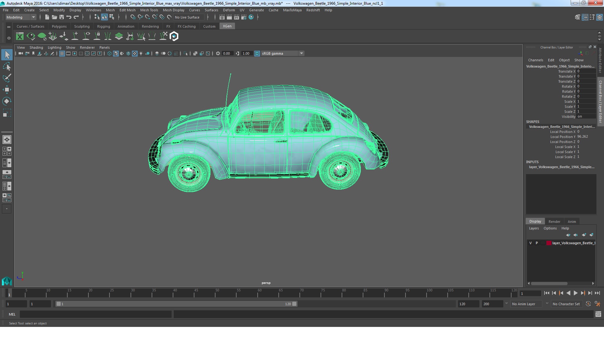This screenshot has height=364, width=604.
Task: Go to start of playback range
Action: tap(546, 293)
